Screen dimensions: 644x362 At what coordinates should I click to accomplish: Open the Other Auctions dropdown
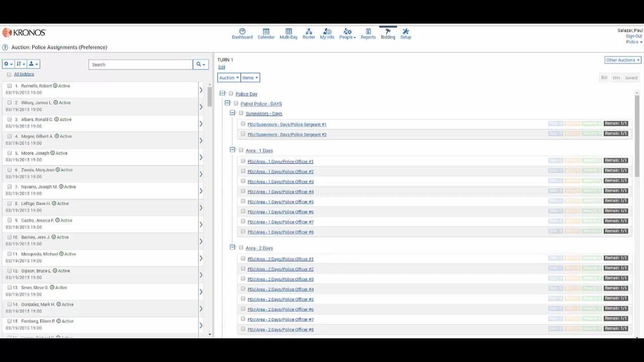[x=623, y=59]
